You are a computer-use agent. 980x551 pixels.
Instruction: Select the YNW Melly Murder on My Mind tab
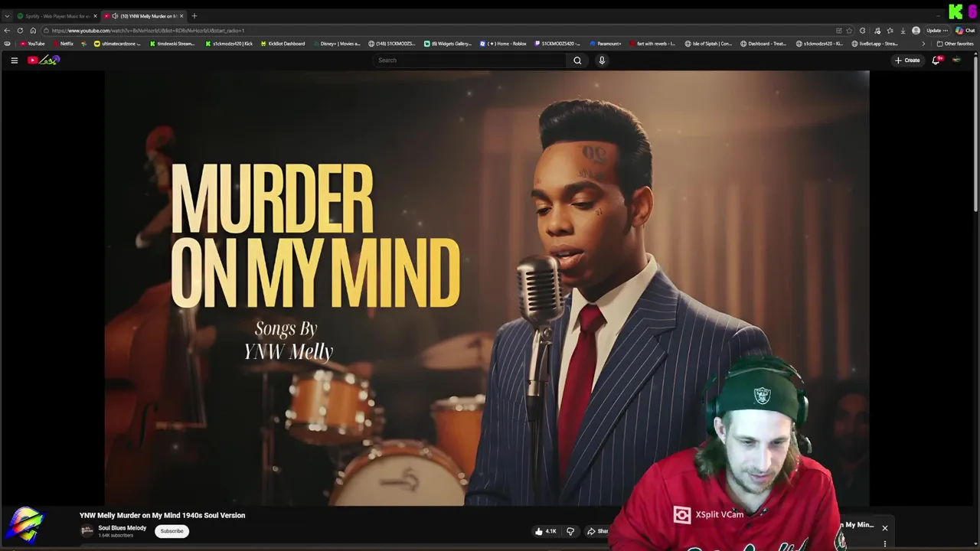pos(144,16)
